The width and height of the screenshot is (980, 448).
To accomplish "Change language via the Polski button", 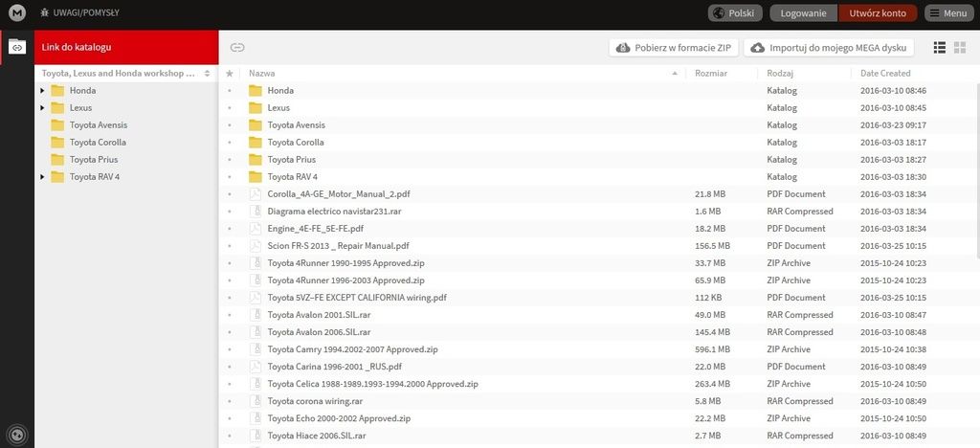I will (735, 13).
